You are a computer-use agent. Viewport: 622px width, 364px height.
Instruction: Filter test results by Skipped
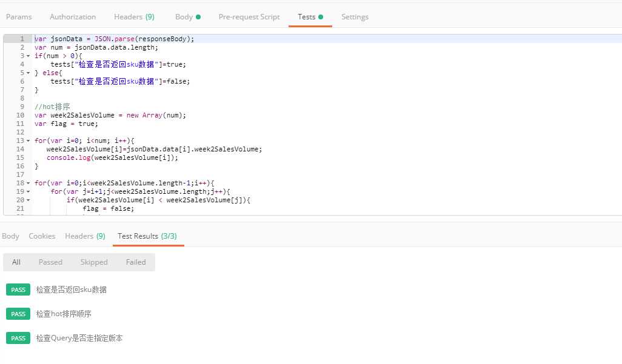(93, 262)
